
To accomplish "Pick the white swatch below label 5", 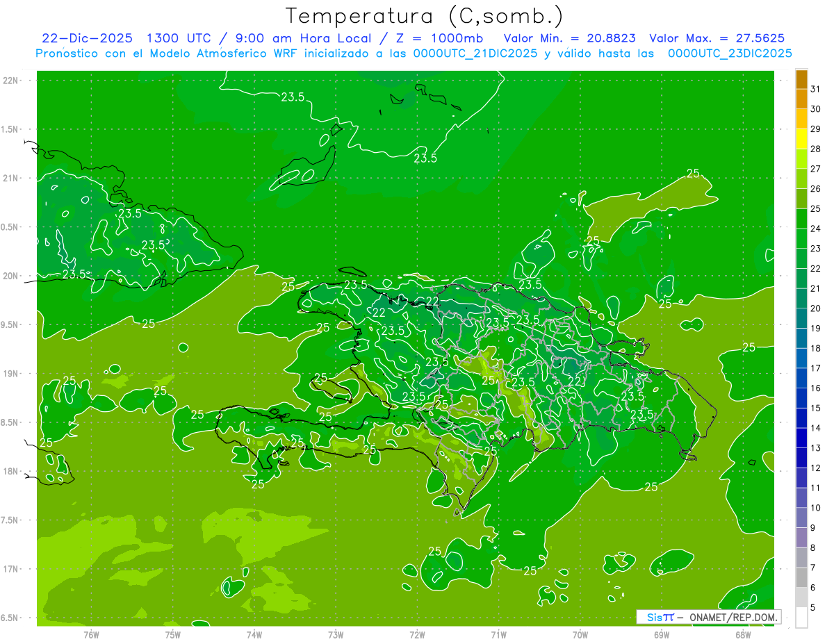I will [x=801, y=618].
